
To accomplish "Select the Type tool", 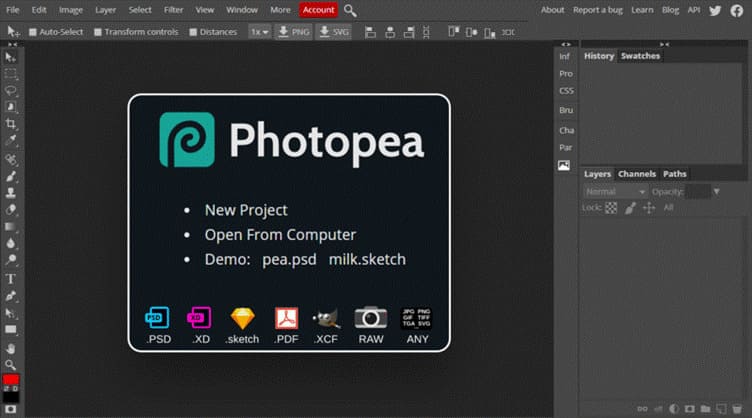I will coord(11,278).
